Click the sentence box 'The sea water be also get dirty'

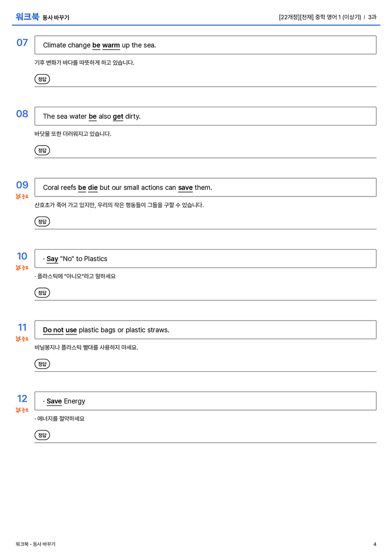pos(206,116)
